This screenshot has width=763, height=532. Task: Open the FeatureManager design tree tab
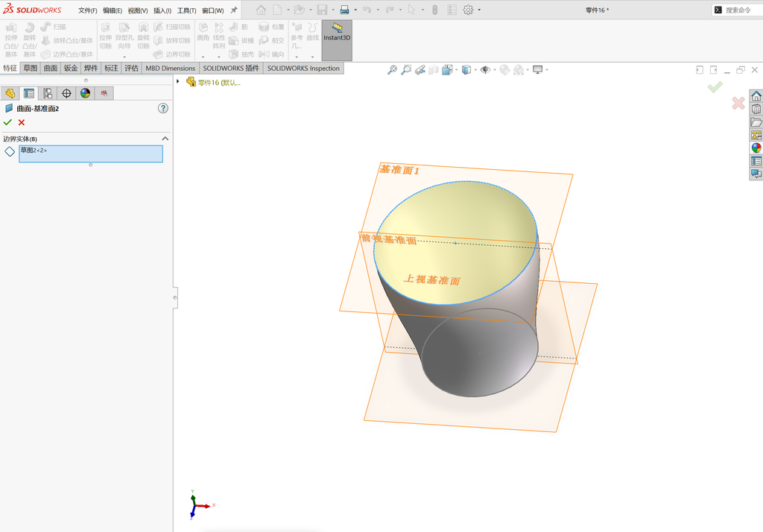click(10, 93)
